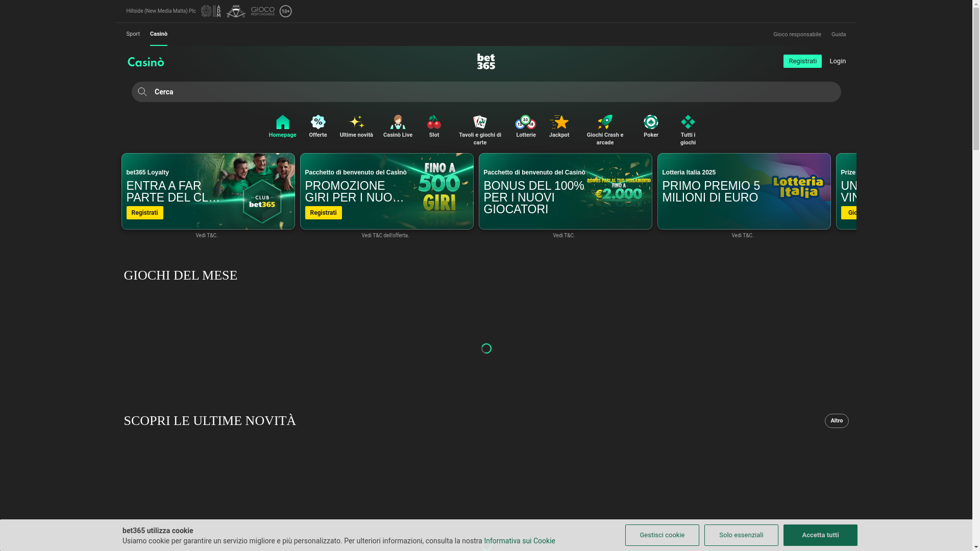This screenshot has height=551, width=980.
Task: Open the Jackpot star icon
Action: pyautogui.click(x=559, y=122)
